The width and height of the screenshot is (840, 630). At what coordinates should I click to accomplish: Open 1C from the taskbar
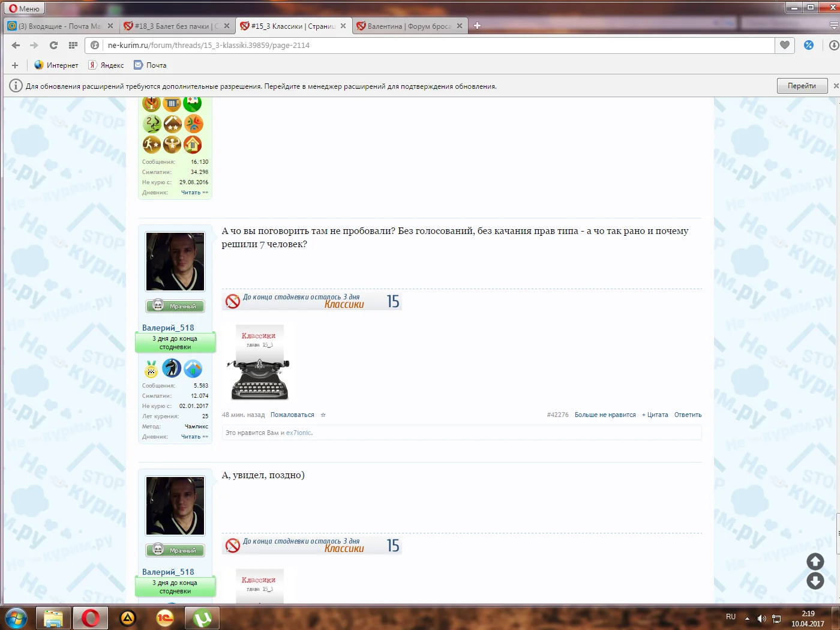[165, 618]
